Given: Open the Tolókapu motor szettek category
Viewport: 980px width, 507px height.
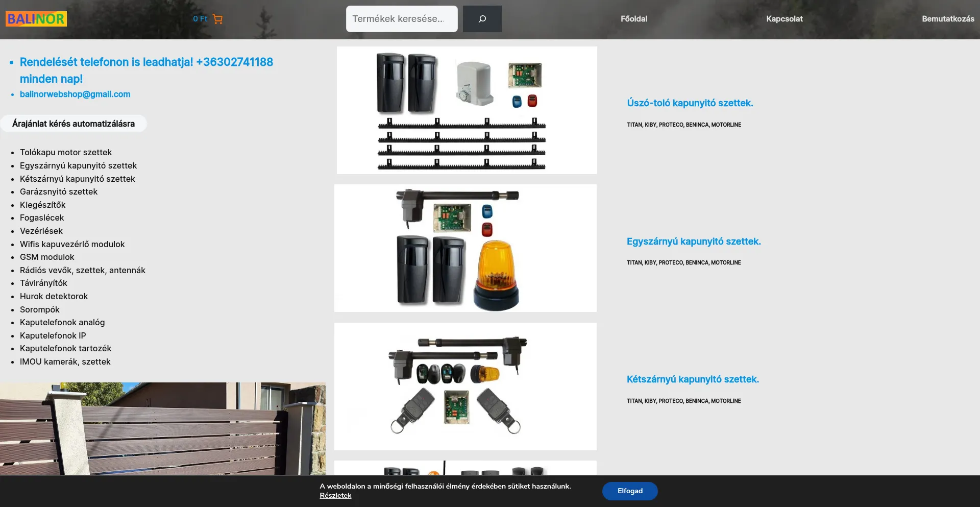Looking at the screenshot, I should click(x=66, y=152).
